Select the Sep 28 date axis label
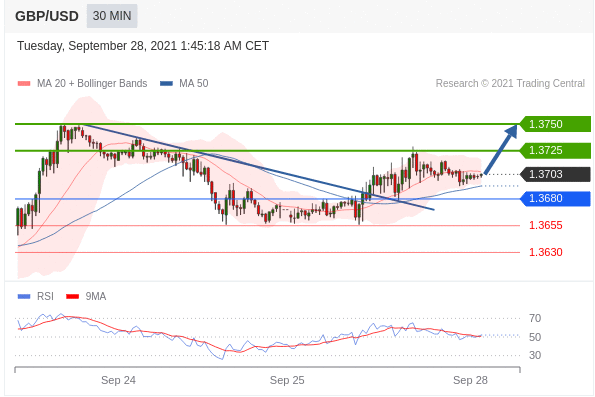The height and width of the screenshot is (397, 595). tap(470, 380)
